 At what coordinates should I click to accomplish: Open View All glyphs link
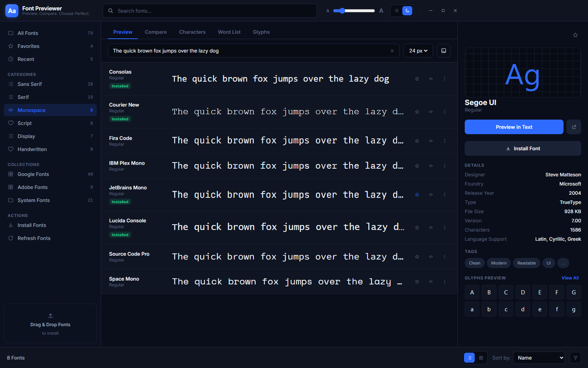[x=570, y=278]
